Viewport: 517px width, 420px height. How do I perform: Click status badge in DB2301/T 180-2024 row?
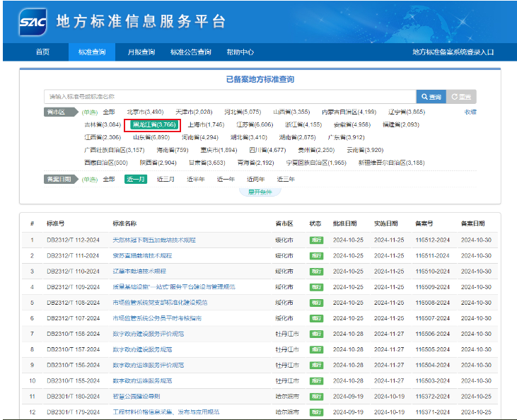click(x=316, y=397)
